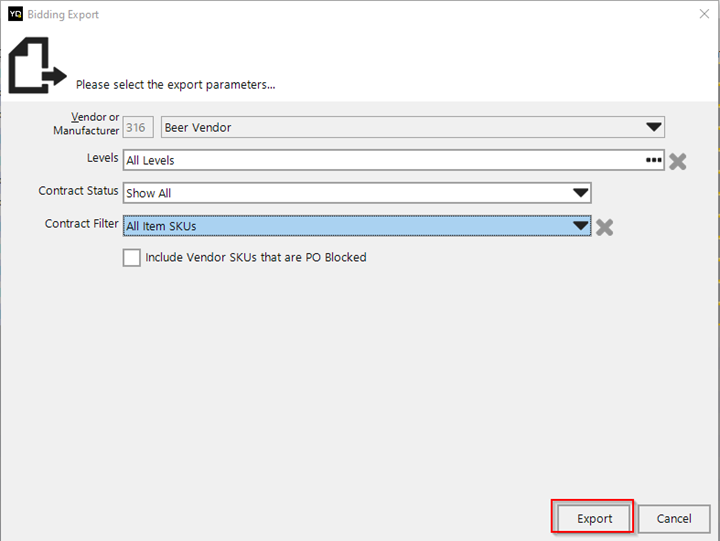This screenshot has width=720, height=541.
Task: Click the All Levels text field
Action: (394, 160)
